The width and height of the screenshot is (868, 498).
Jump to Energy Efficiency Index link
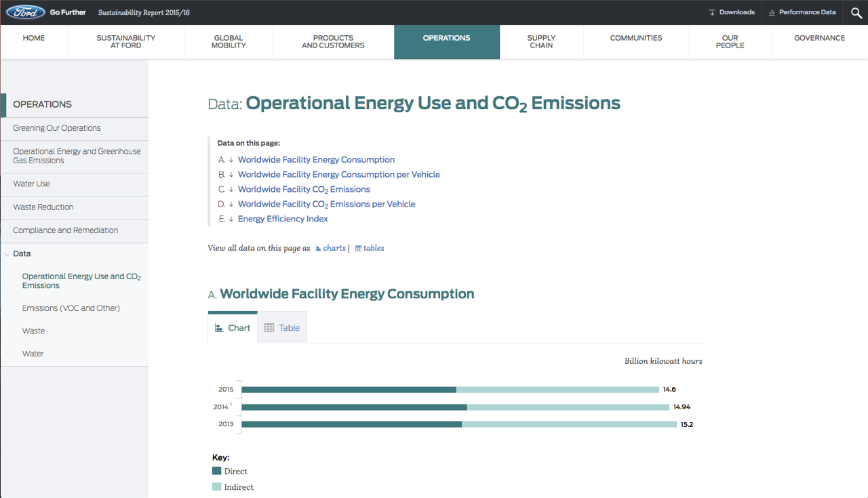[283, 219]
